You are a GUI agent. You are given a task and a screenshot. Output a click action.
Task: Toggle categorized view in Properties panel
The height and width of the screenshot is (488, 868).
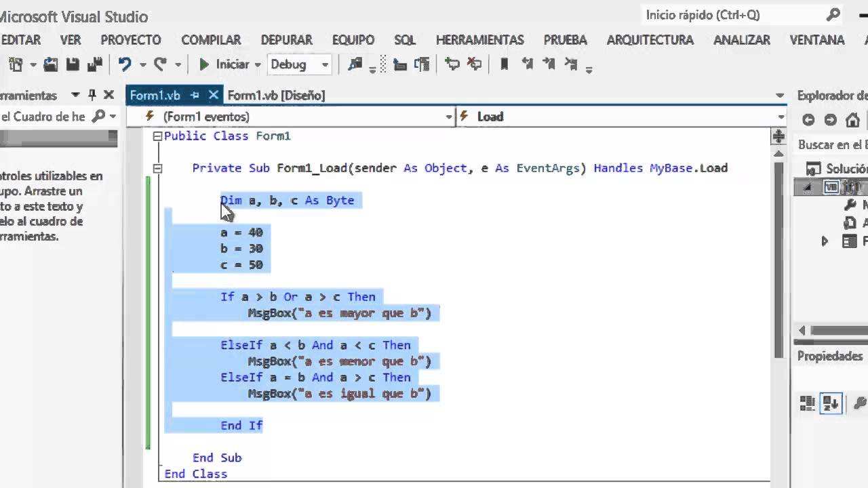807,403
